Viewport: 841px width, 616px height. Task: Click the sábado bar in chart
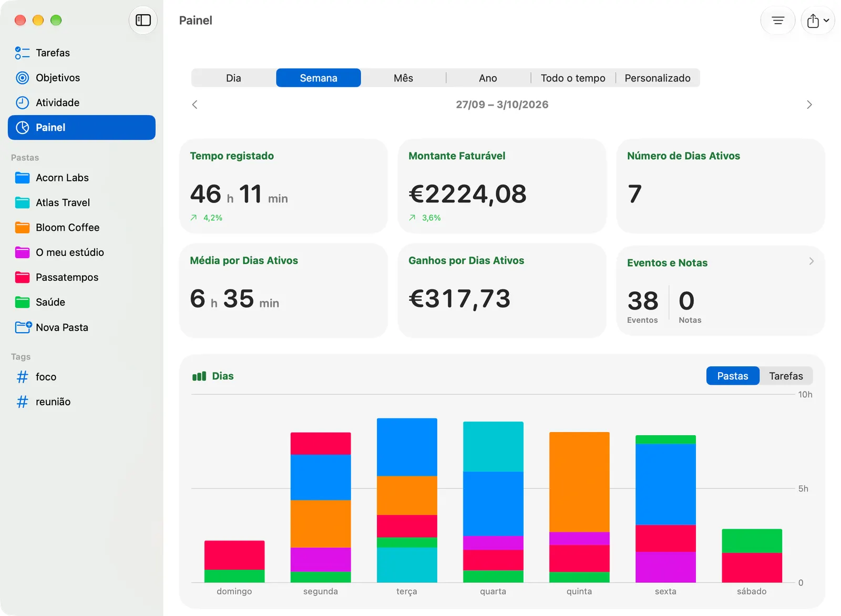click(x=752, y=556)
